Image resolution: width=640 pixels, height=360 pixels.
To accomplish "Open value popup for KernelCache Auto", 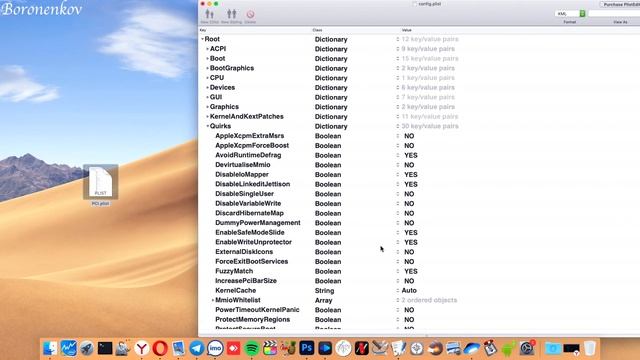I will (x=398, y=291).
